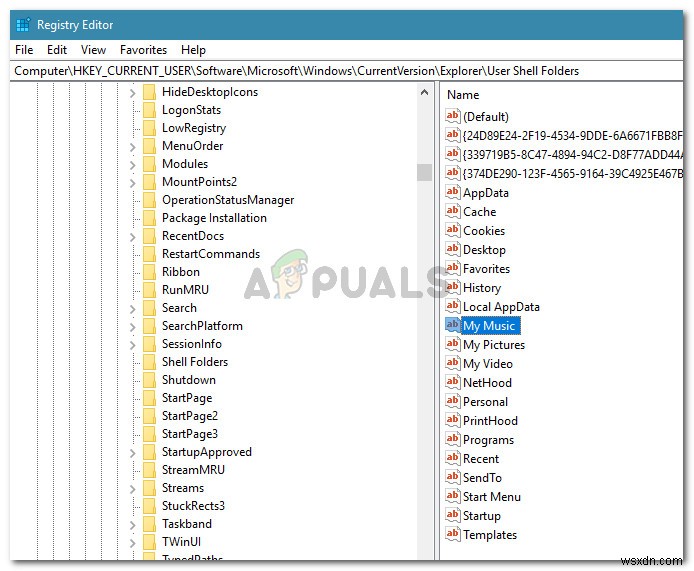
Task: Select the OperationStatusManager key
Action: click(x=228, y=200)
